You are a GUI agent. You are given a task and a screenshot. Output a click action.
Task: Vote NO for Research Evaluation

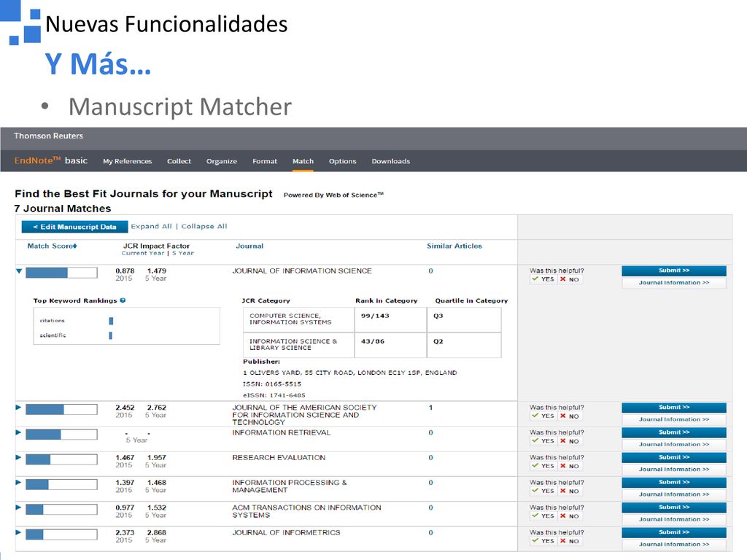pyautogui.click(x=569, y=466)
